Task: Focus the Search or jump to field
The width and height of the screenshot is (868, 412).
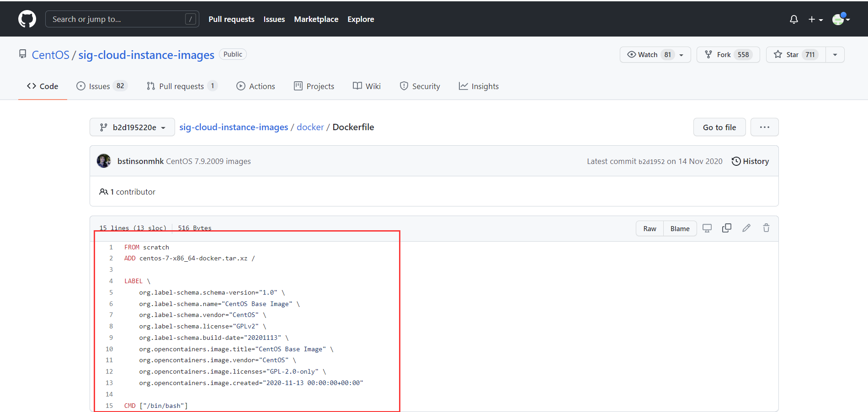Action: click(x=122, y=19)
